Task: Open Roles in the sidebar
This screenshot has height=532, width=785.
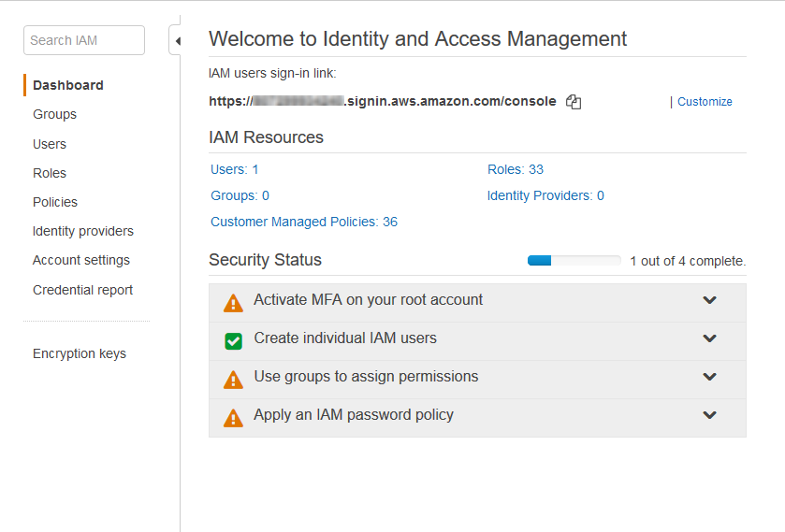Action: [x=50, y=173]
